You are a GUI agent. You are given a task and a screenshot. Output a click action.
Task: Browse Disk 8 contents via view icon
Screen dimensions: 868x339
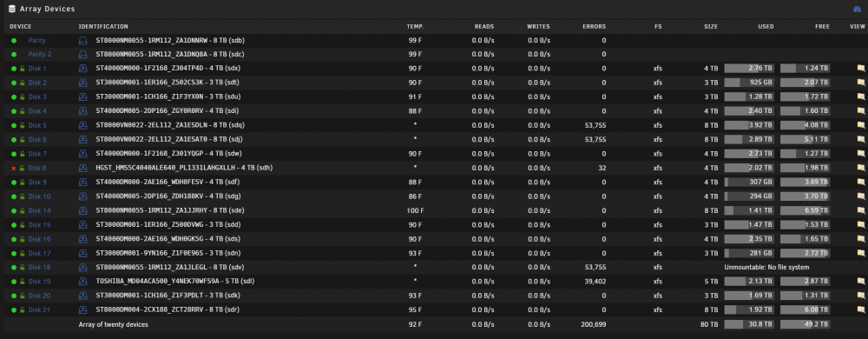tap(861, 168)
